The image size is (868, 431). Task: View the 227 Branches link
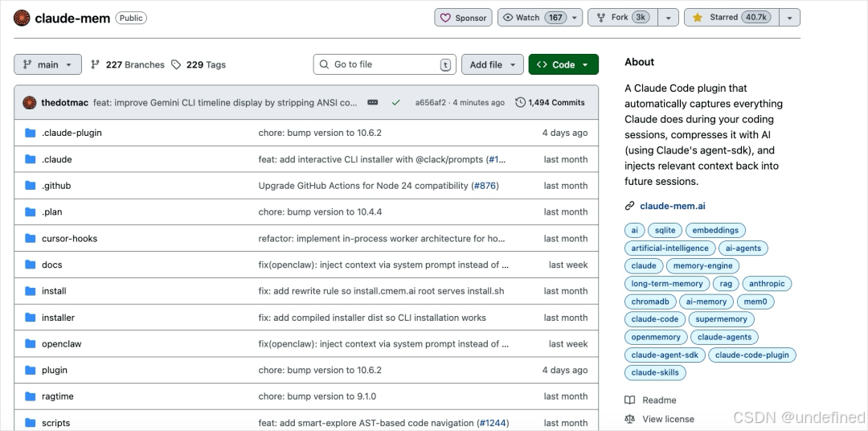[128, 65]
